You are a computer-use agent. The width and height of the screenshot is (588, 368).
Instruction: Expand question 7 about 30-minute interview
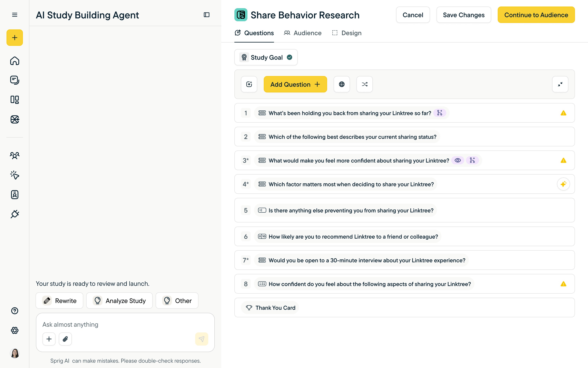(x=404, y=260)
